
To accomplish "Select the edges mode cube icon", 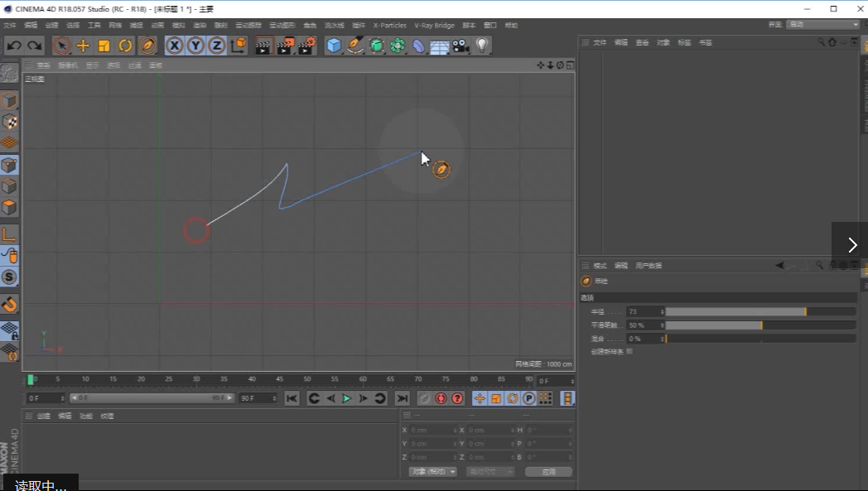I will click(x=9, y=186).
